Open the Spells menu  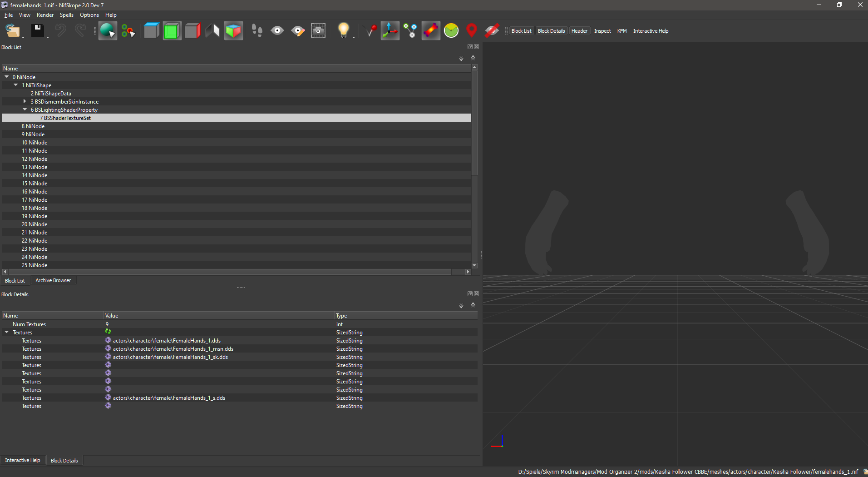coord(66,15)
